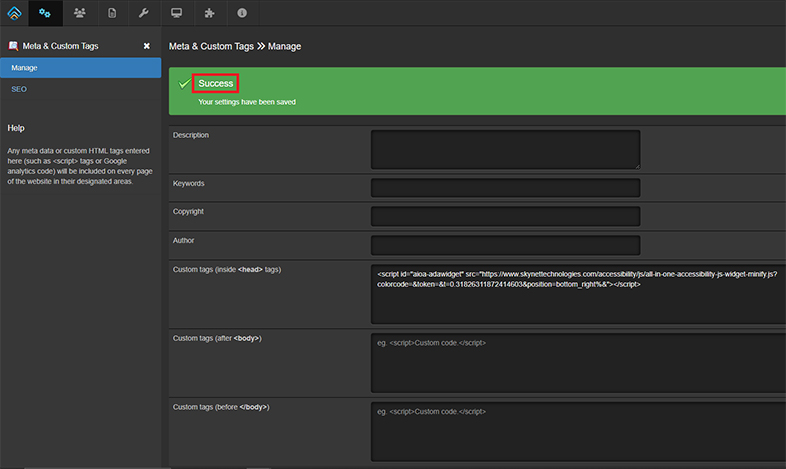Click the desktop monitor icon
This screenshot has width=786, height=469.
[x=176, y=13]
